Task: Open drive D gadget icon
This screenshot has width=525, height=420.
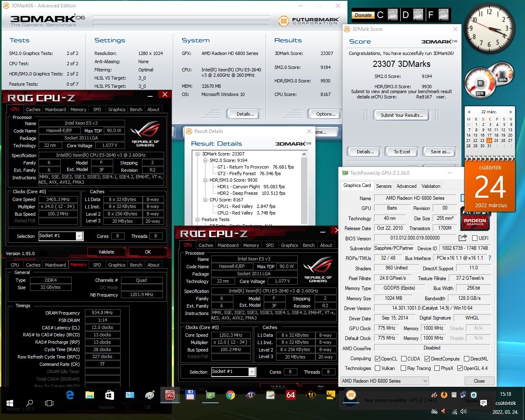Action: click(418, 15)
